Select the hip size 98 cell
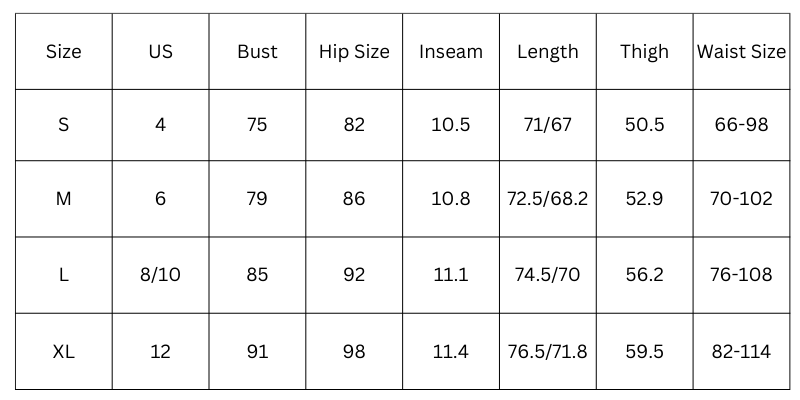 [354, 351]
